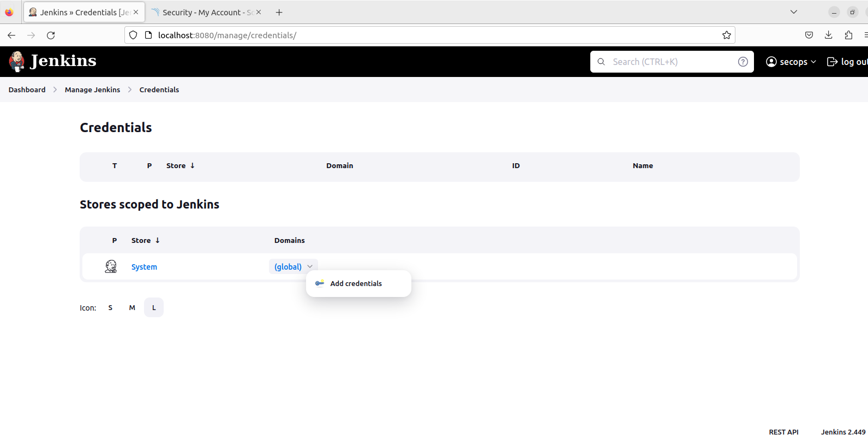
Task: Click the Domain column header
Action: point(340,165)
